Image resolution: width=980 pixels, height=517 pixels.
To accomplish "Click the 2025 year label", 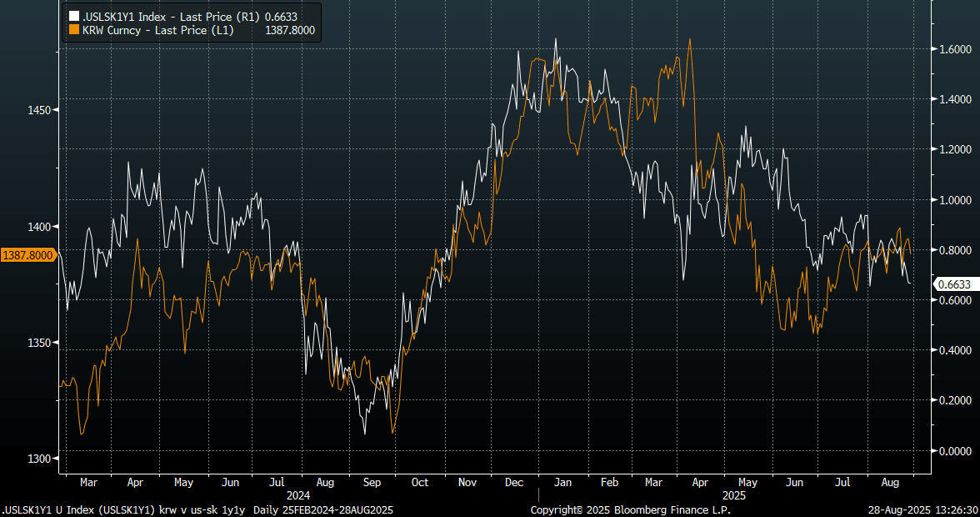I will pyautogui.click(x=735, y=494).
